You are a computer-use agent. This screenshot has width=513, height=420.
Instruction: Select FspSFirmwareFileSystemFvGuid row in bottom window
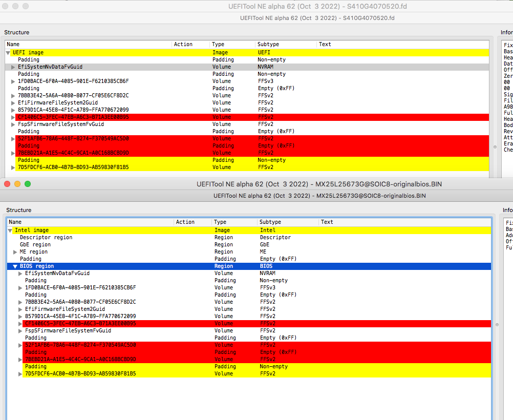click(249, 331)
